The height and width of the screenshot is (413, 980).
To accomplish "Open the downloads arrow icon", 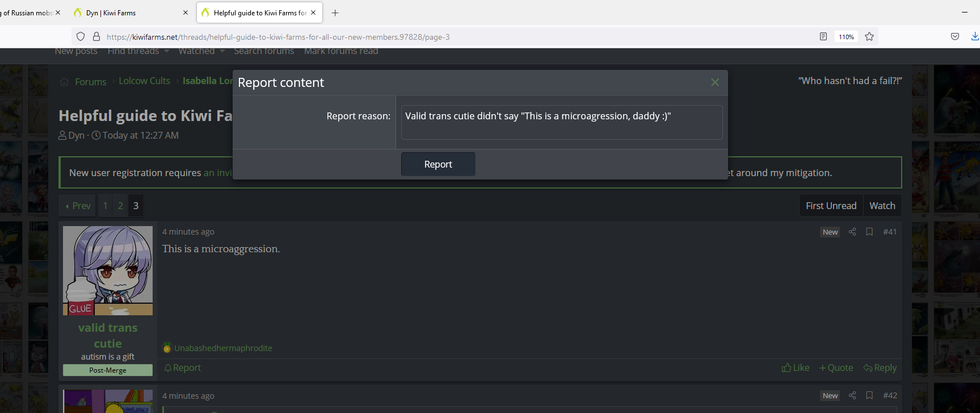I will point(975,36).
